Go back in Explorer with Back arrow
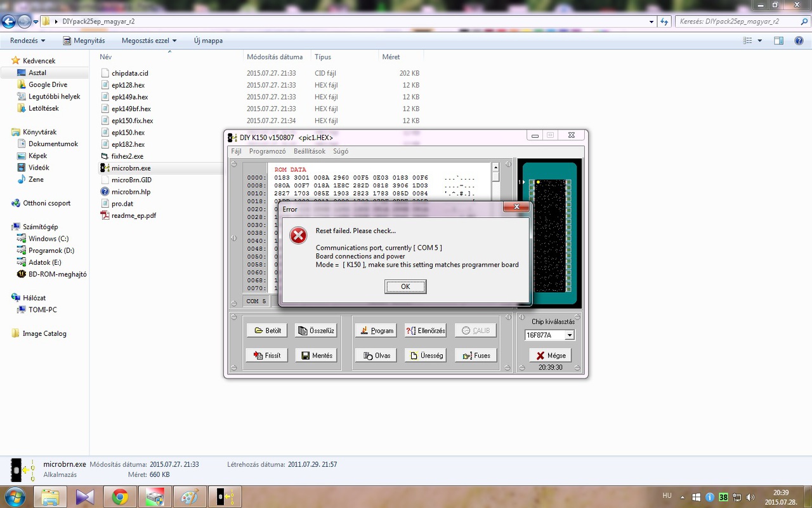The width and height of the screenshot is (812, 508). 9,22
